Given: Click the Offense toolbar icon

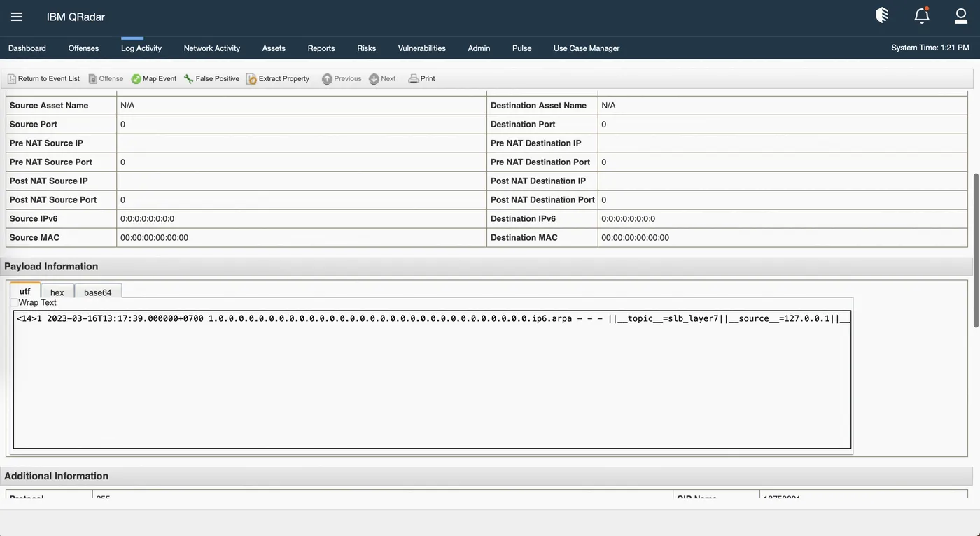Looking at the screenshot, I should click(x=92, y=79).
